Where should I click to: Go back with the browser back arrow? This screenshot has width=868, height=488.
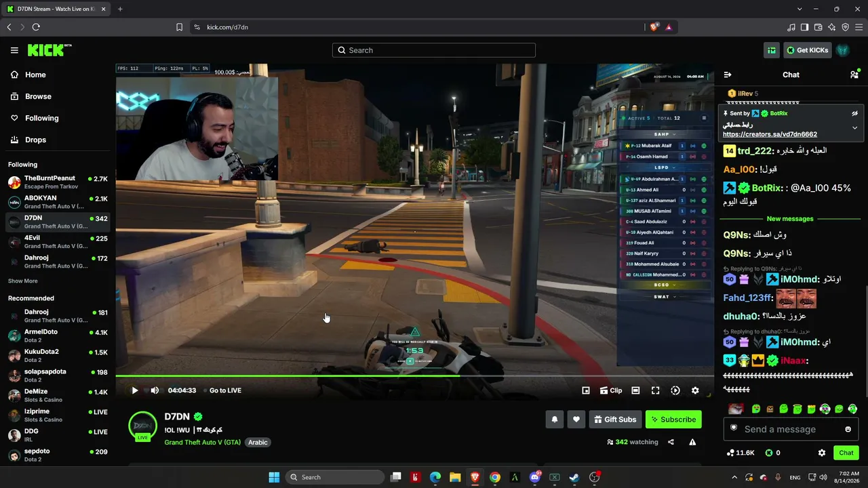(9, 27)
